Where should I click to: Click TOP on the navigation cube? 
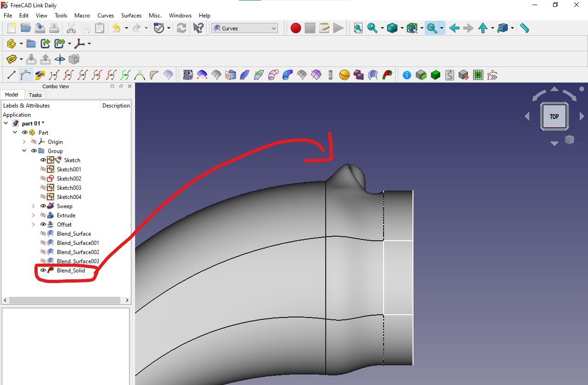[554, 116]
